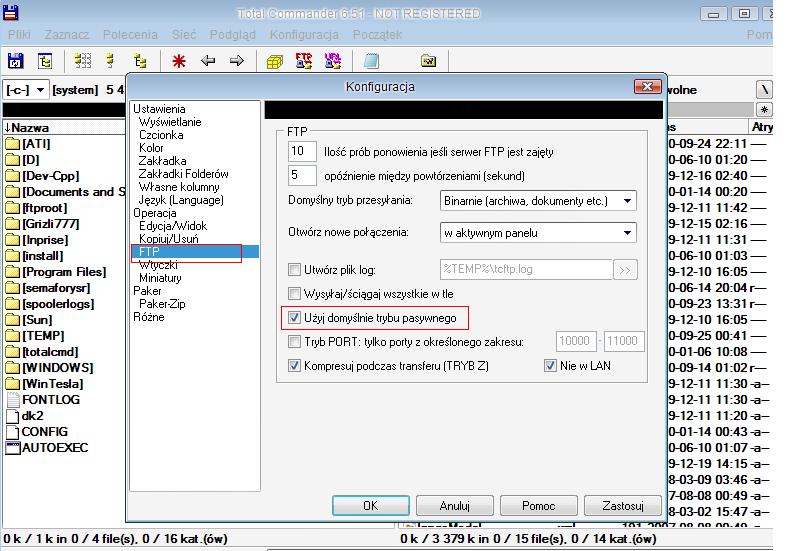808x551 pixels.
Task: Open the Podgląd menu
Action: click(232, 35)
